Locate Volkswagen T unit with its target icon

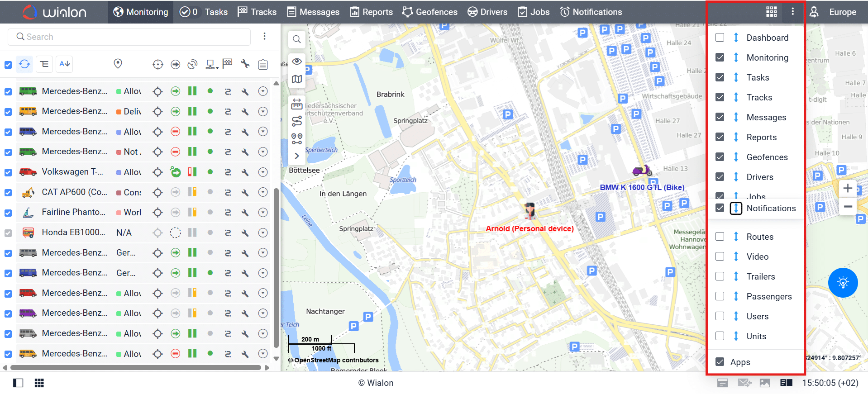(157, 172)
